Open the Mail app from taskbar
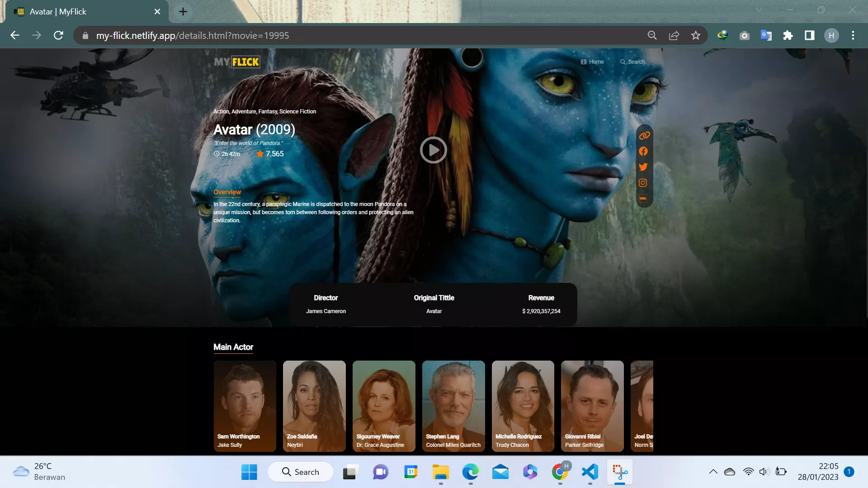Viewport: 868px width, 488px height. 500,472
